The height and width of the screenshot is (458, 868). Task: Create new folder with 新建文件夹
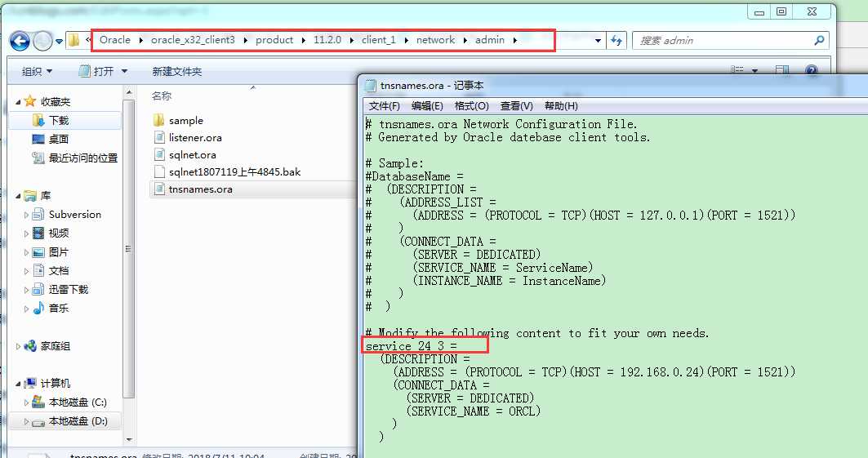[x=177, y=71]
